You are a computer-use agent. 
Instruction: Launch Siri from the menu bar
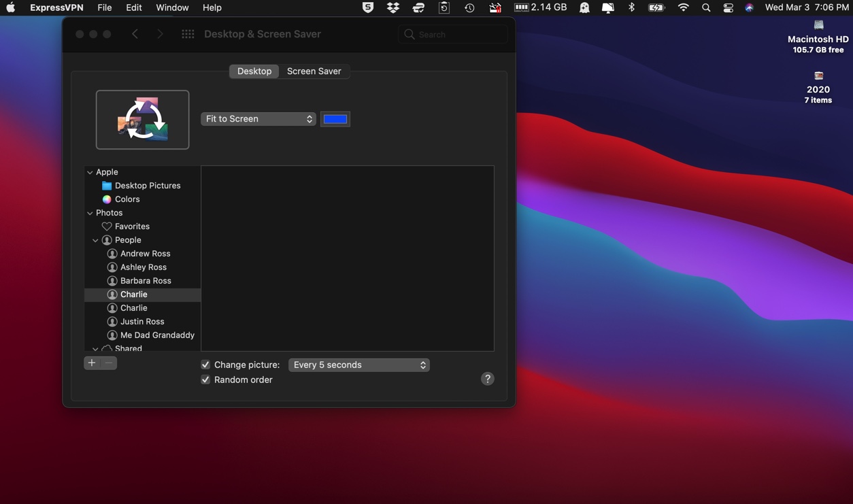tap(749, 7)
